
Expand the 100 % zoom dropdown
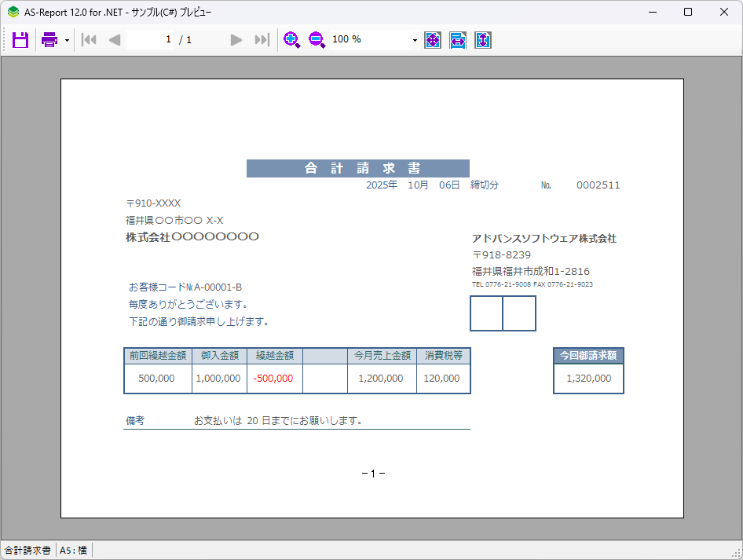(415, 40)
